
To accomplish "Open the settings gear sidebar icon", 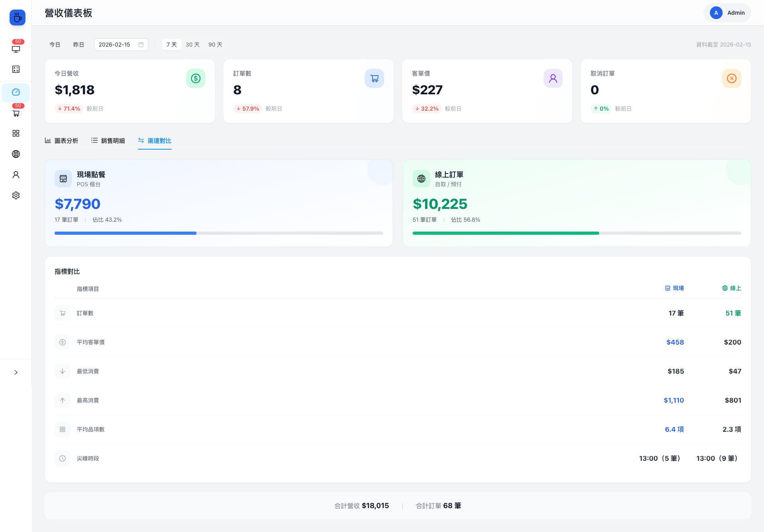I will [x=16, y=195].
